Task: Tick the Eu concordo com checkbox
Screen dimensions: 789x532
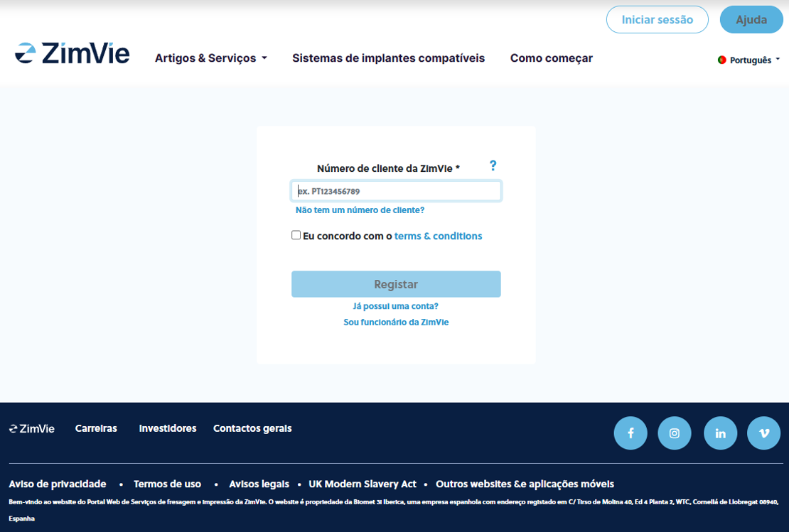Action: click(x=296, y=235)
